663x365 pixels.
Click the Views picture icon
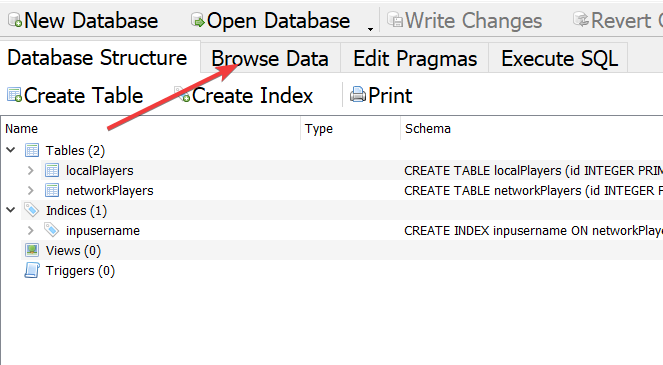32,250
